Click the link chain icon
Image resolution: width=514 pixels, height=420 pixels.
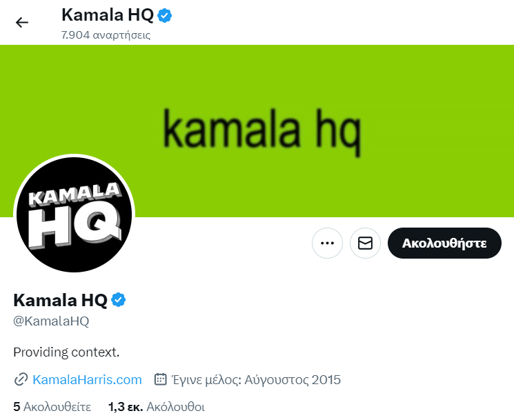(21, 380)
